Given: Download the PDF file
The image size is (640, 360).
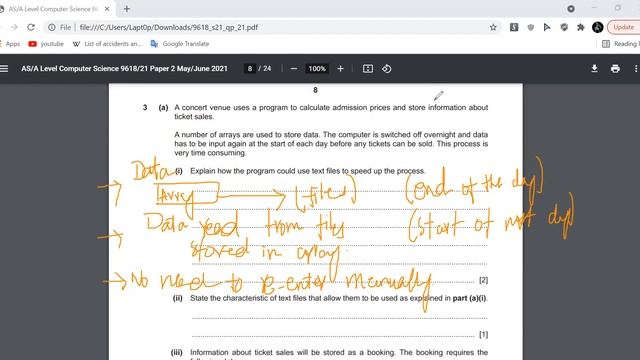Looking at the screenshot, I should [x=594, y=69].
